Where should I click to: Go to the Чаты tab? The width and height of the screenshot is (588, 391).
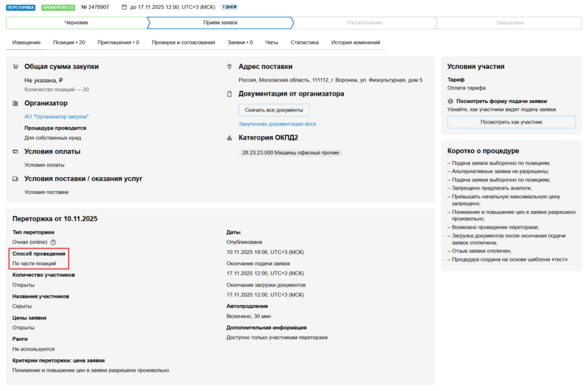[x=272, y=43]
